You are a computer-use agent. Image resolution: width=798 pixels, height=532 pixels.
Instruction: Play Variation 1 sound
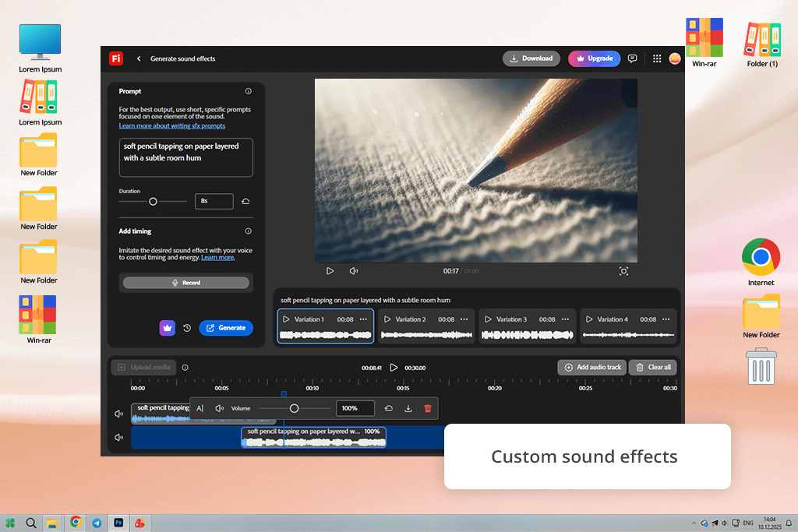(x=286, y=319)
